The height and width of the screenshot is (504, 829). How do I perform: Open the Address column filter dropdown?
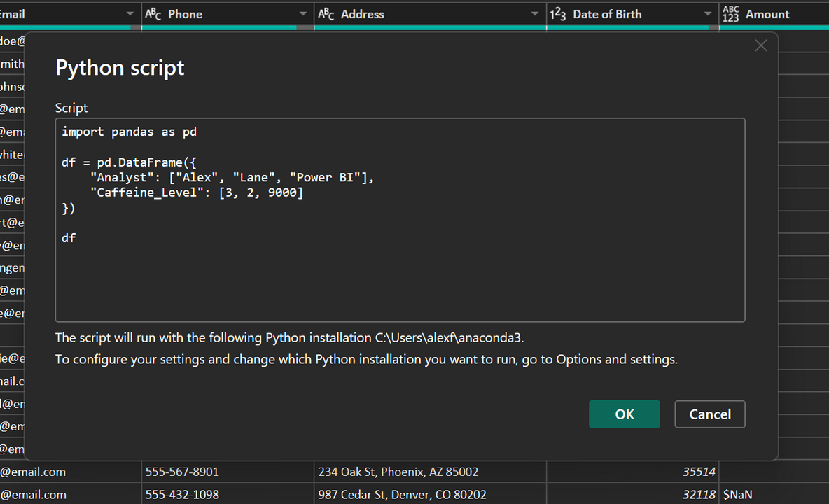pyautogui.click(x=534, y=14)
